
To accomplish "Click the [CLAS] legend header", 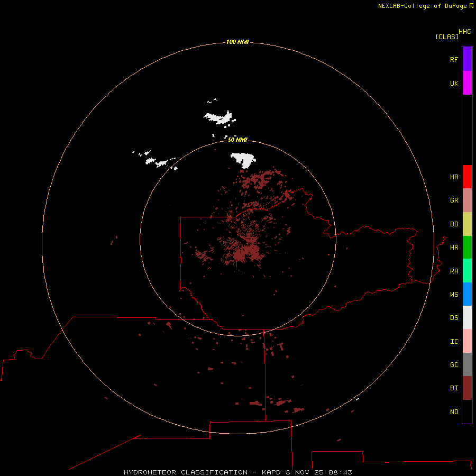I will coord(447,36).
